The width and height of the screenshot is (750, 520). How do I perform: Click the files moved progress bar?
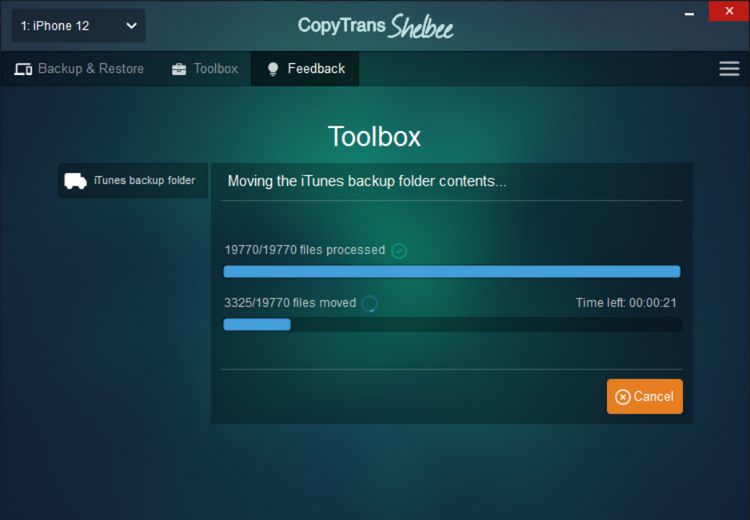452,324
